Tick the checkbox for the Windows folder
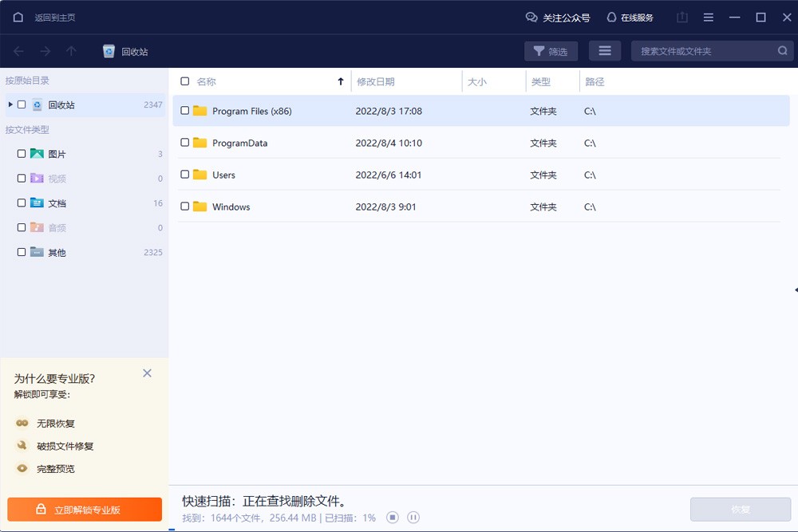Screen dimensions: 798x532 pos(185,207)
